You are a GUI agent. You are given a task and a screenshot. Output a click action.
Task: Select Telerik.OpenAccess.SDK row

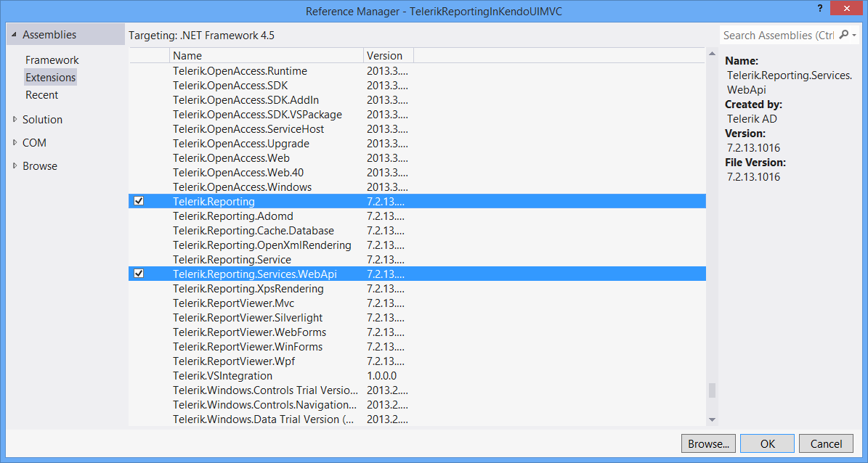(x=417, y=85)
